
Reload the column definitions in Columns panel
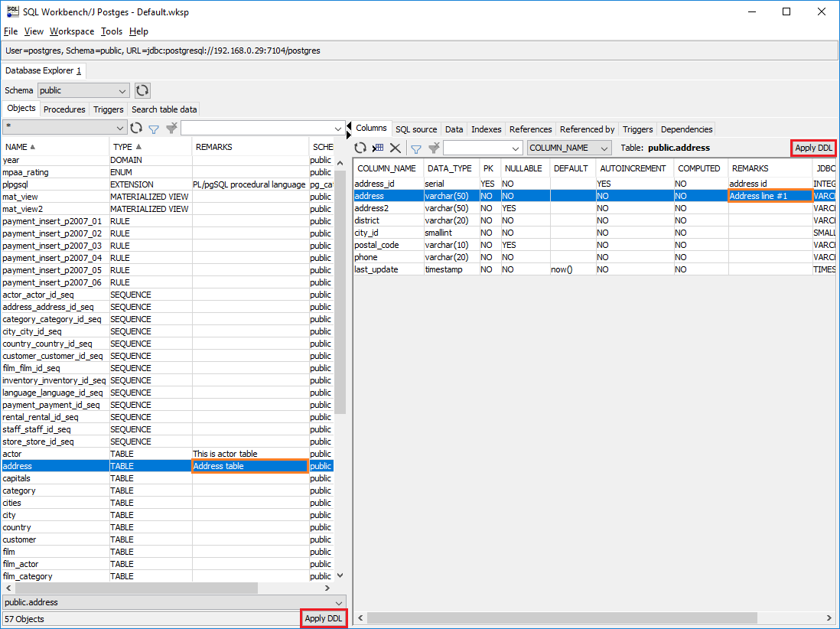360,148
